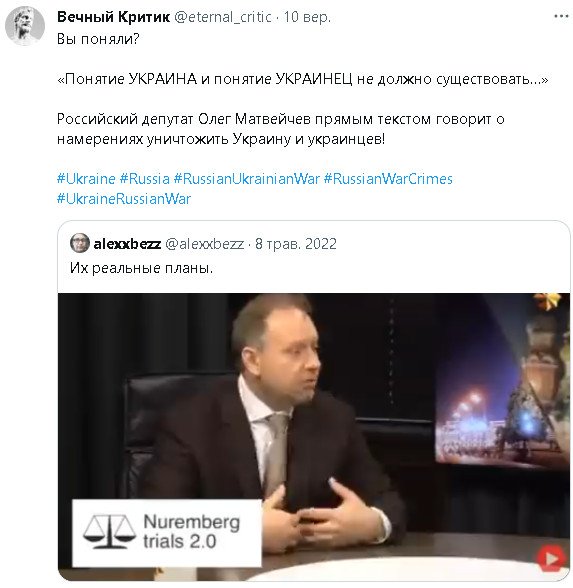Open quoted tweet text Их реальные планы
This screenshot has width=573, height=588.
(x=141, y=268)
